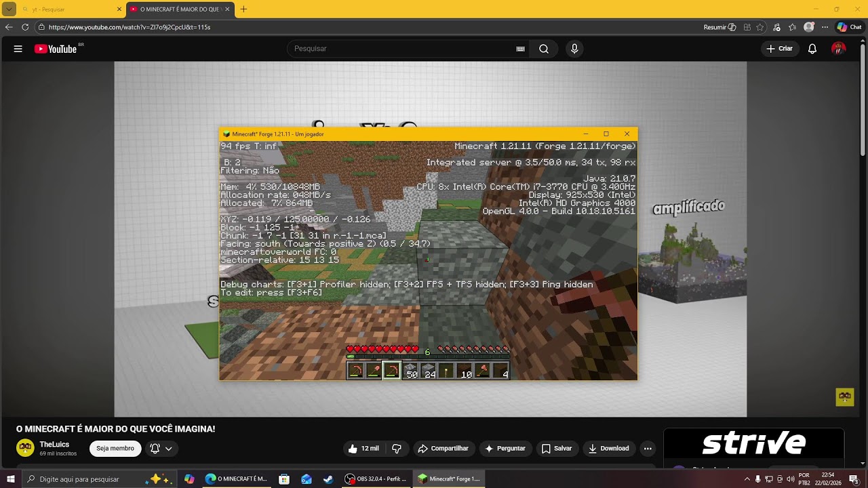
Task: Open the Windows notification center
Action: click(x=854, y=479)
